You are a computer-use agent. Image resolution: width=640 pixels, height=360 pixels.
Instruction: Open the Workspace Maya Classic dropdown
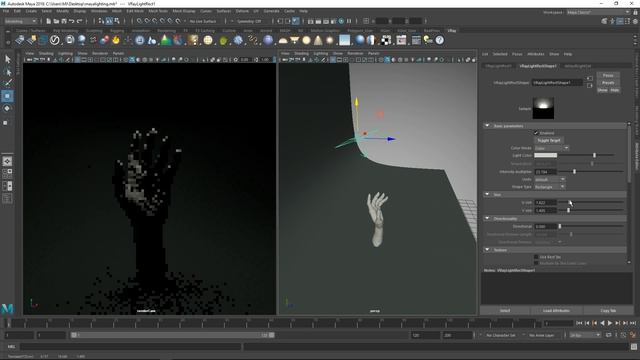[x=598, y=12]
